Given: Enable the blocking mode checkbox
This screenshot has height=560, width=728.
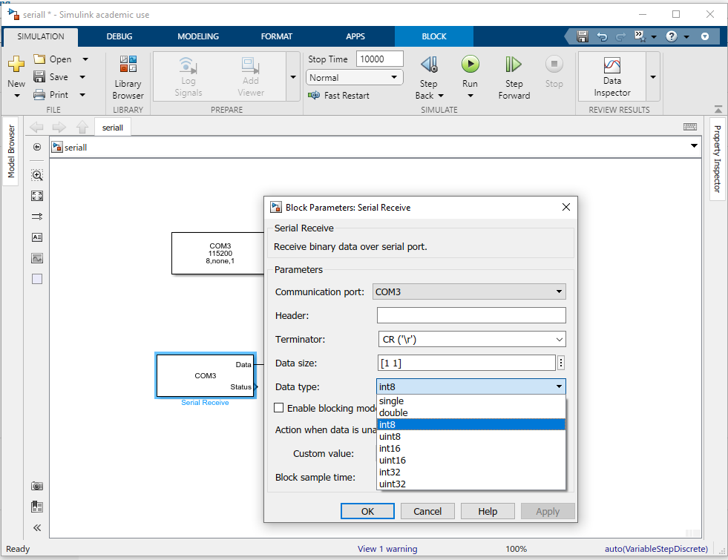Looking at the screenshot, I should click(279, 408).
